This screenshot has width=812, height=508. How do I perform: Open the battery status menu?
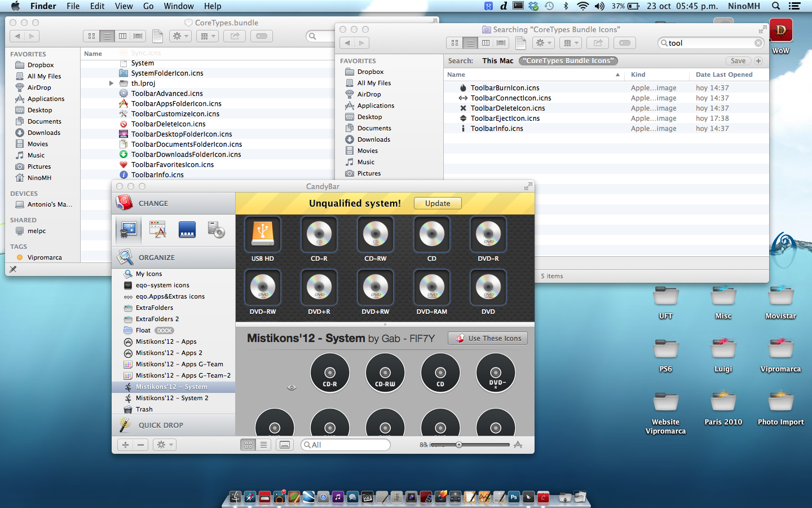point(626,6)
